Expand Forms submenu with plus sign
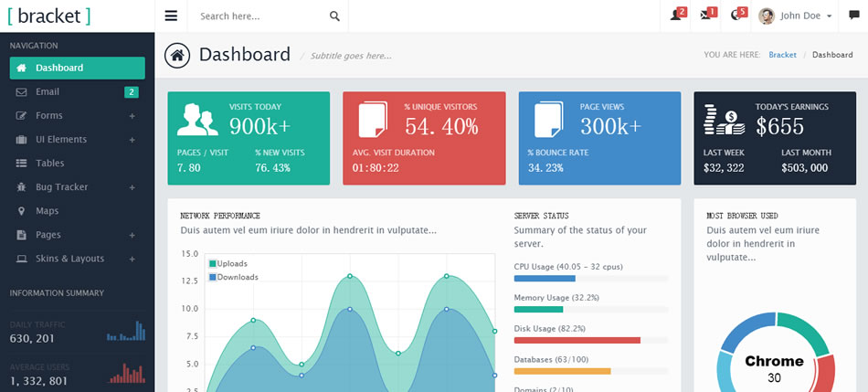The height and width of the screenshot is (392, 868). [x=132, y=116]
